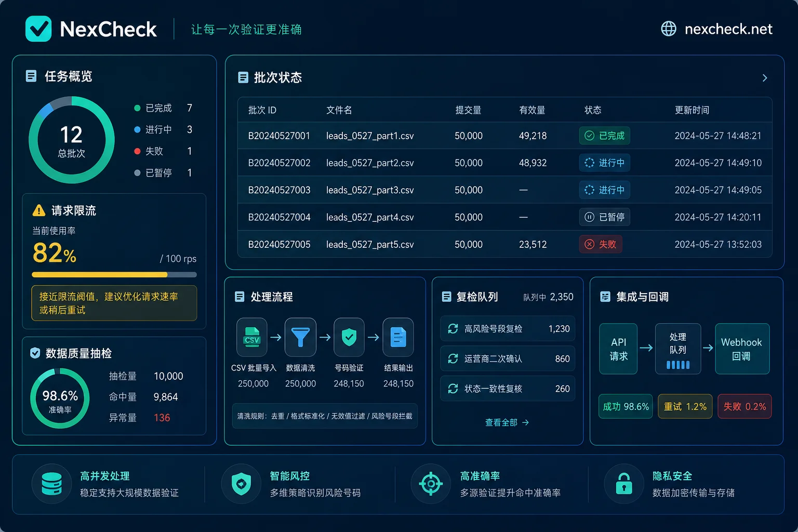Click the 处理流程 panel icon
Viewport: 798px width, 532px height.
240,297
